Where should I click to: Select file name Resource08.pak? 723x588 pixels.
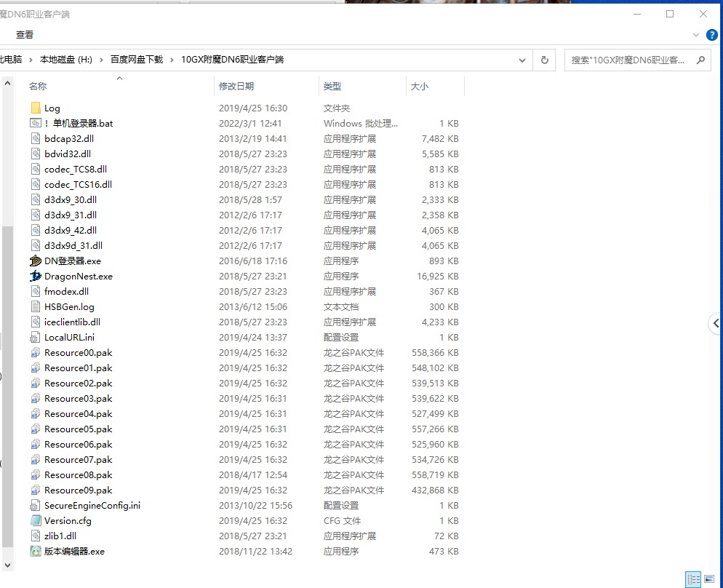79,475
